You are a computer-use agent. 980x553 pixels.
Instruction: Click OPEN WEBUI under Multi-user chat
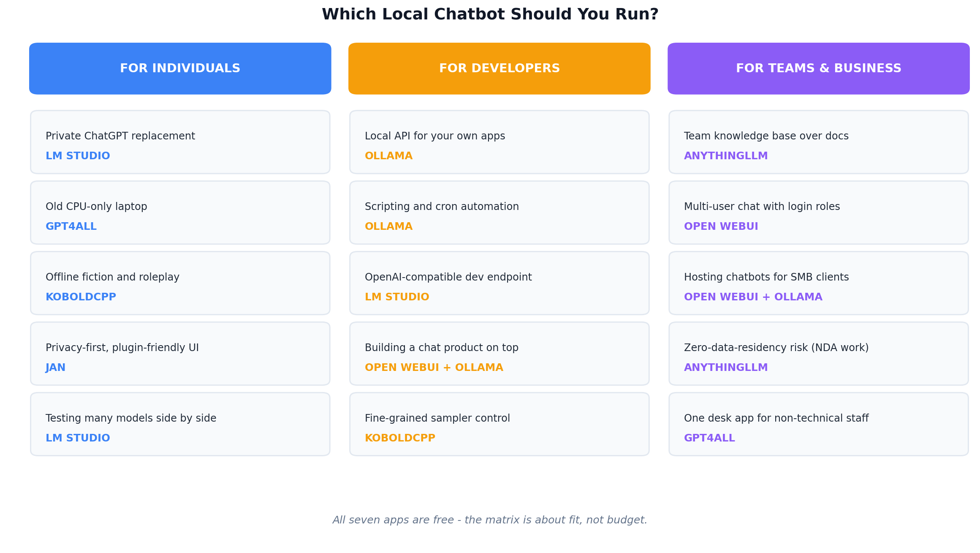click(721, 226)
